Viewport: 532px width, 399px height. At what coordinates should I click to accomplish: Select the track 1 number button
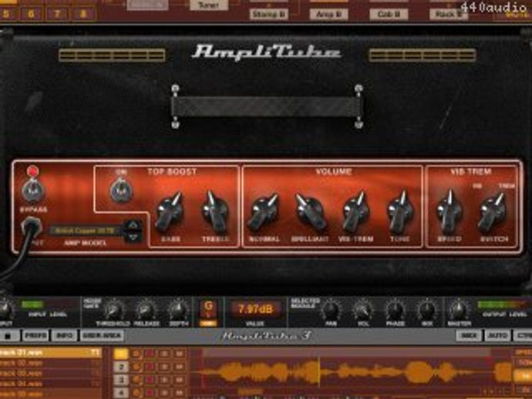pyautogui.click(x=121, y=354)
